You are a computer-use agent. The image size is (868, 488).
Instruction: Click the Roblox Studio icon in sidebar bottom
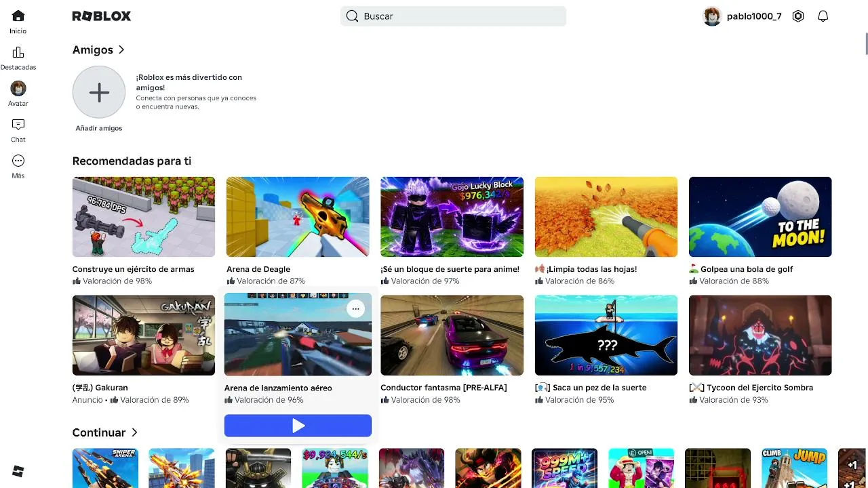[x=18, y=472]
